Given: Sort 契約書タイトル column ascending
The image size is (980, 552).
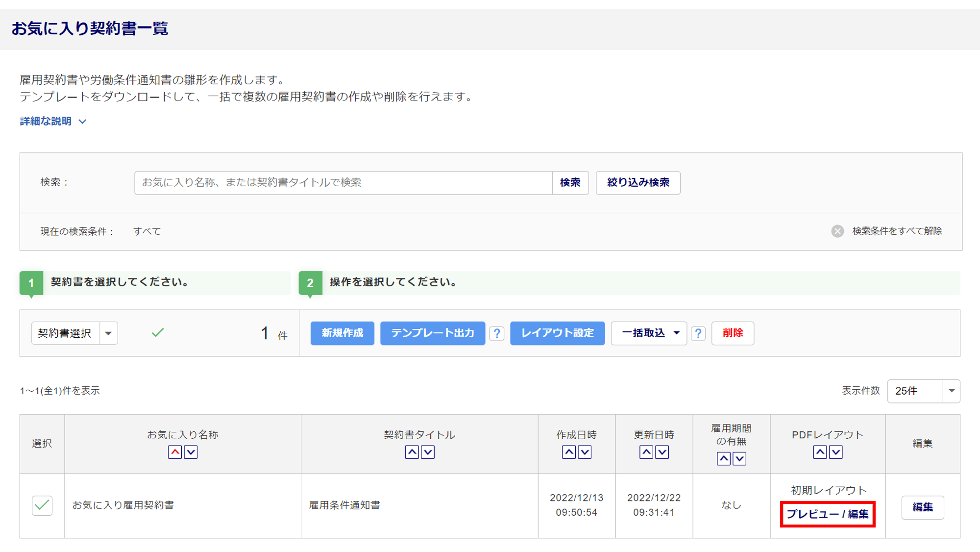Looking at the screenshot, I should click(412, 452).
